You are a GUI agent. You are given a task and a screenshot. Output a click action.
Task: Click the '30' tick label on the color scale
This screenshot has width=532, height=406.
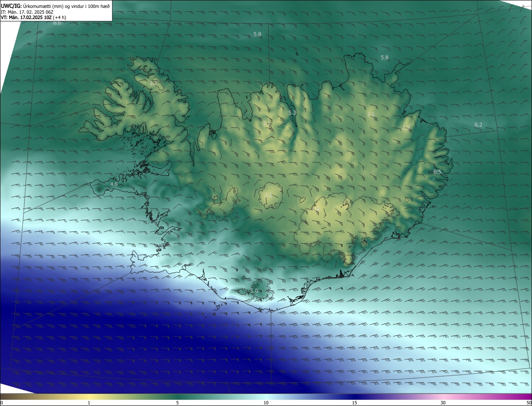443,403
